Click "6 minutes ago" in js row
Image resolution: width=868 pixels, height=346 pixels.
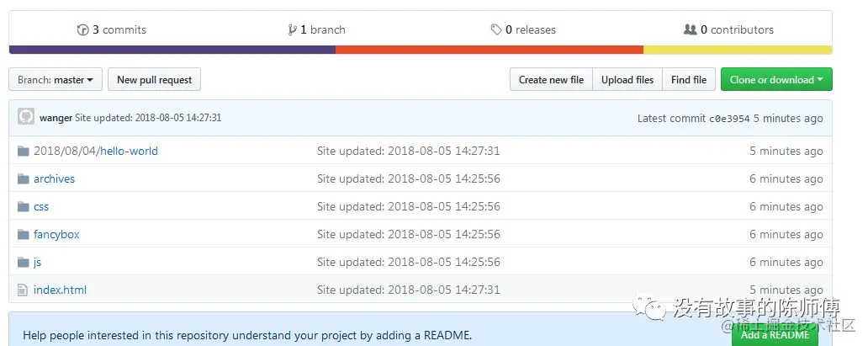click(x=786, y=263)
